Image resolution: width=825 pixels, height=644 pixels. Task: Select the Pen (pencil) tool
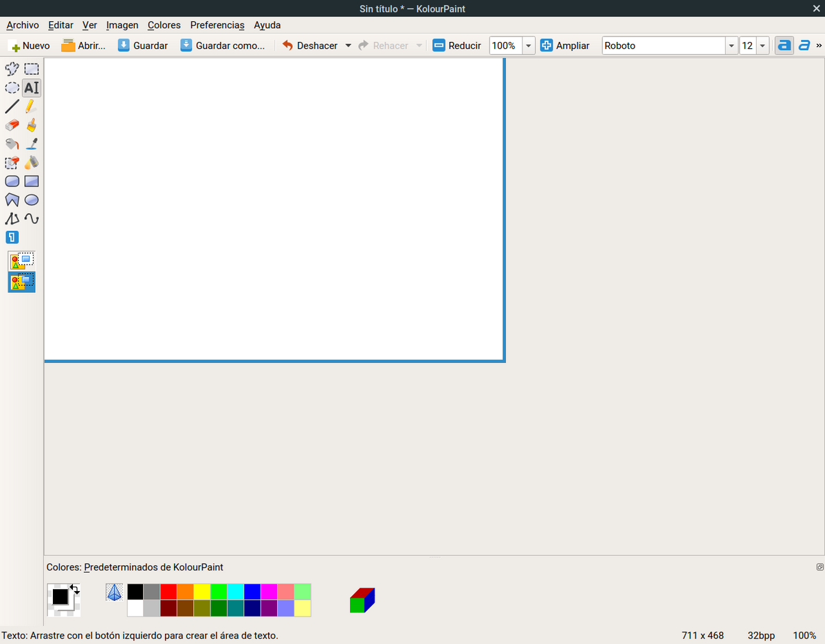pyautogui.click(x=32, y=107)
